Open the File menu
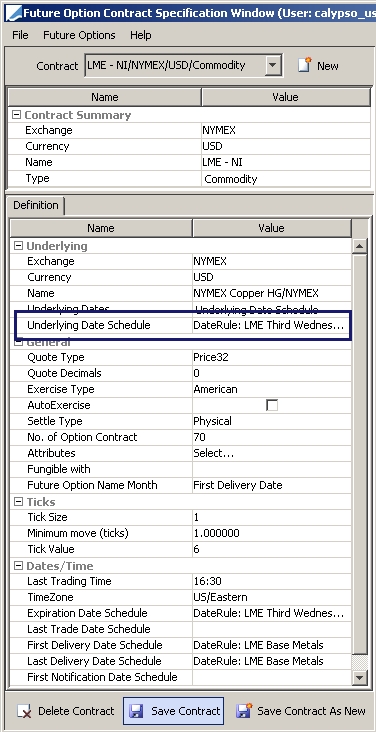 coord(20,35)
